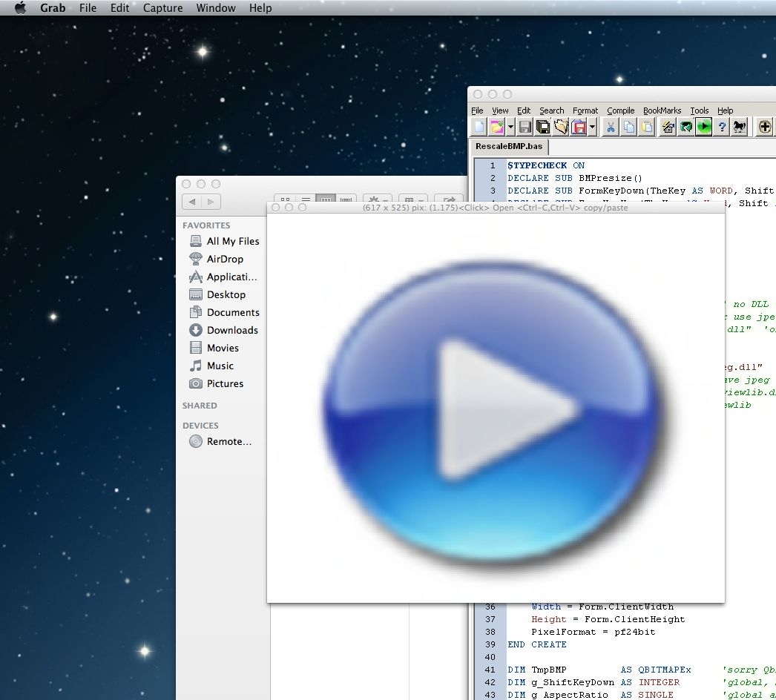This screenshot has width=776, height=700.
Task: Click the New file icon in editor toolbar
Action: click(x=479, y=127)
